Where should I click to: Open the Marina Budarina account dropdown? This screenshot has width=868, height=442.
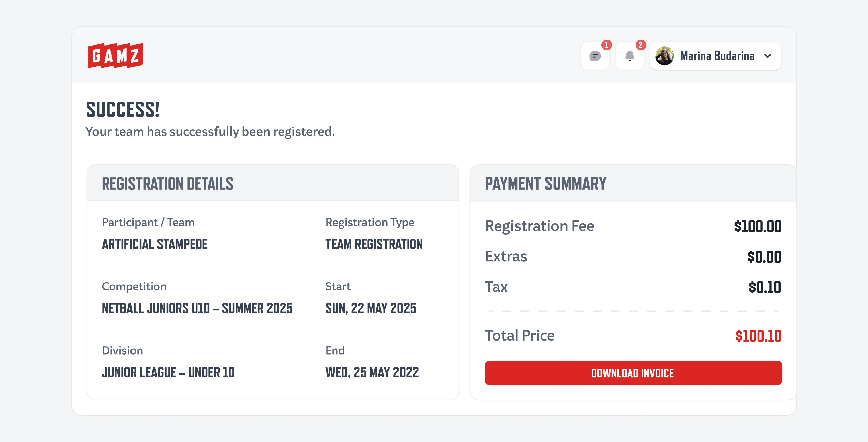pos(715,56)
